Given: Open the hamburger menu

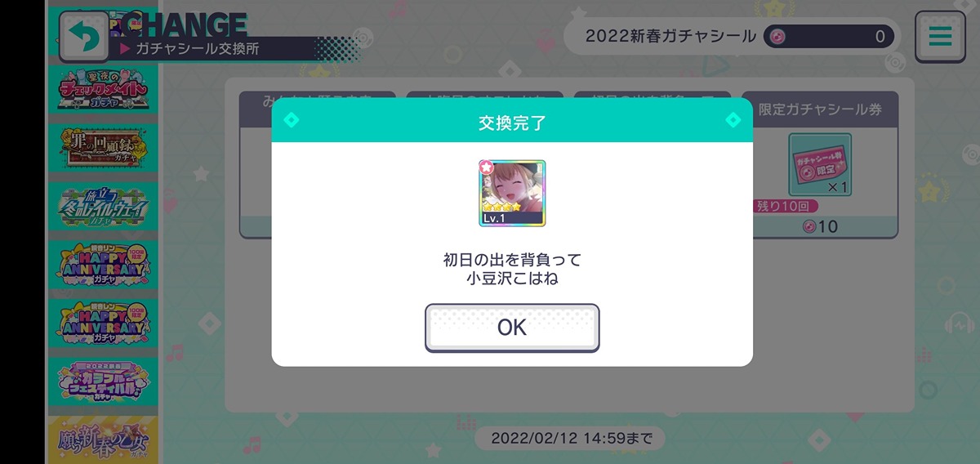Looking at the screenshot, I should [x=940, y=36].
